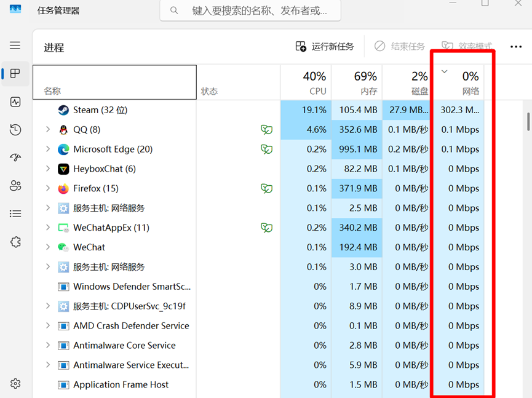The width and height of the screenshot is (532, 398).
Task: Click Application Frame Host's 1.5 MB value
Action: (363, 384)
